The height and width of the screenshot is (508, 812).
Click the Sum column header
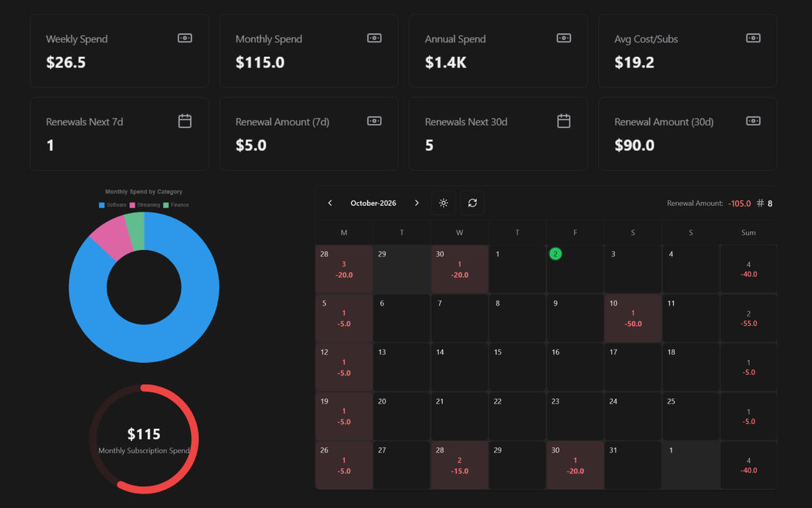click(748, 232)
